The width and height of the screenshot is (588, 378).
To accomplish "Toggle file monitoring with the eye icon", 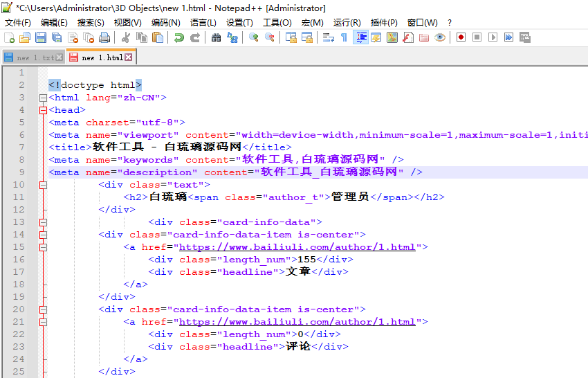I will click(x=440, y=37).
